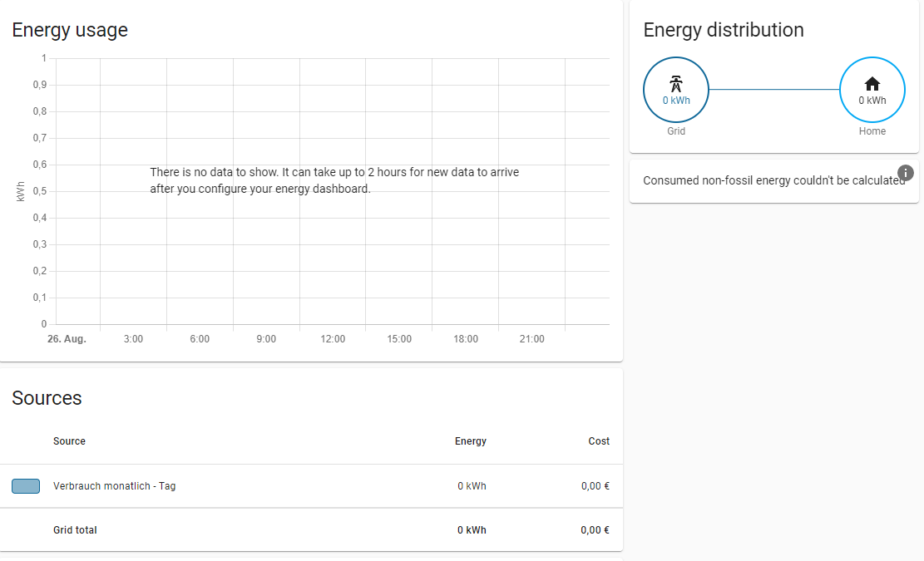The height and width of the screenshot is (561, 924).
Task: Click the Sources card heading
Action: (47, 398)
